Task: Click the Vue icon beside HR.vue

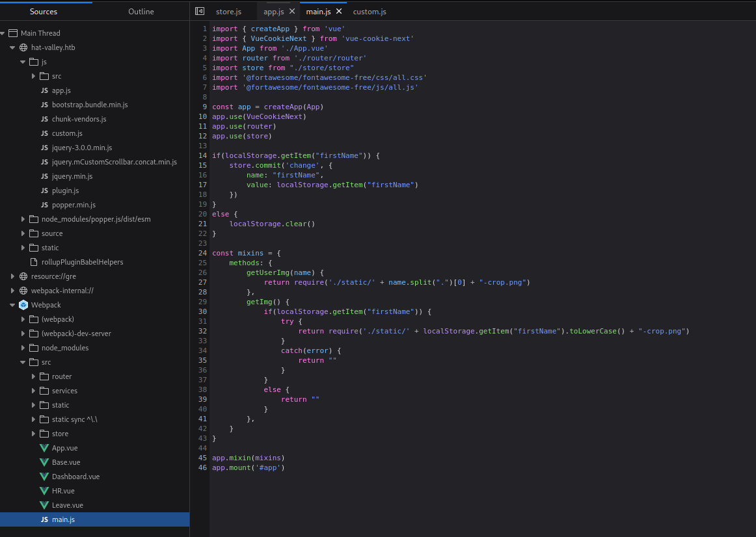Action: 44,491
